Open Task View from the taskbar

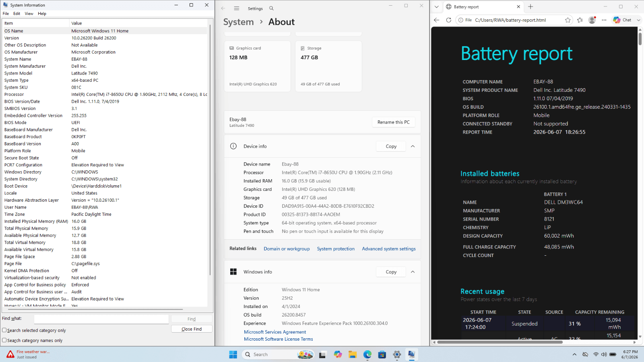[x=322, y=354]
